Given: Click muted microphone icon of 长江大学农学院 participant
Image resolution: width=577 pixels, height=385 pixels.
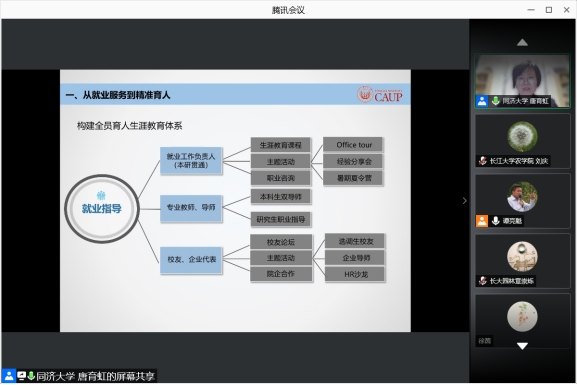Looking at the screenshot, I should click(483, 161).
